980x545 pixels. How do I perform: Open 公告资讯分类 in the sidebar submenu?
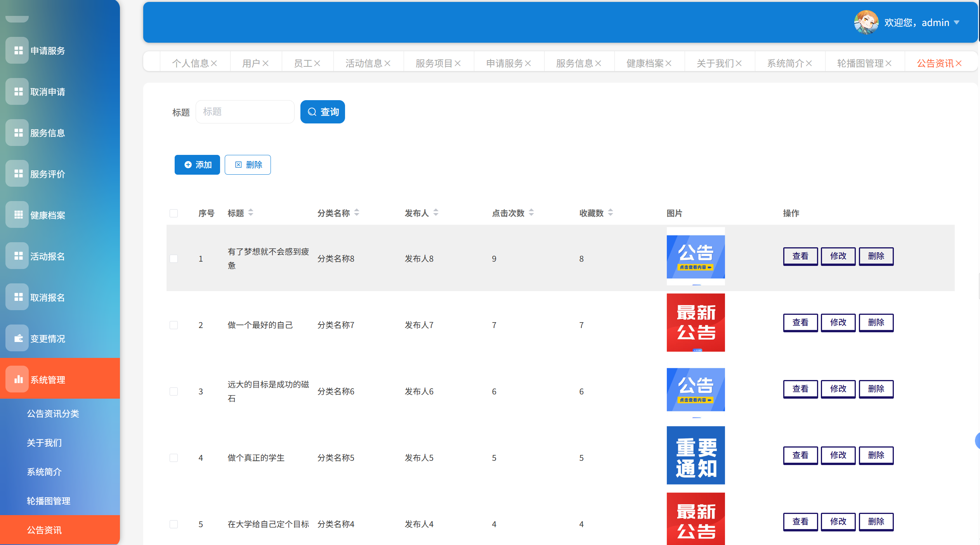[x=53, y=413]
